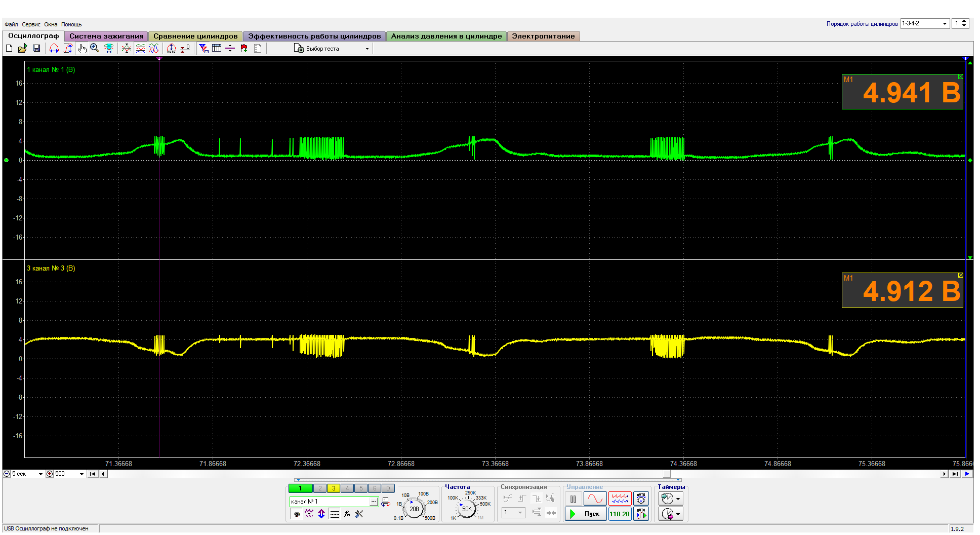Toggle separate stacked channels view

pos(141,48)
